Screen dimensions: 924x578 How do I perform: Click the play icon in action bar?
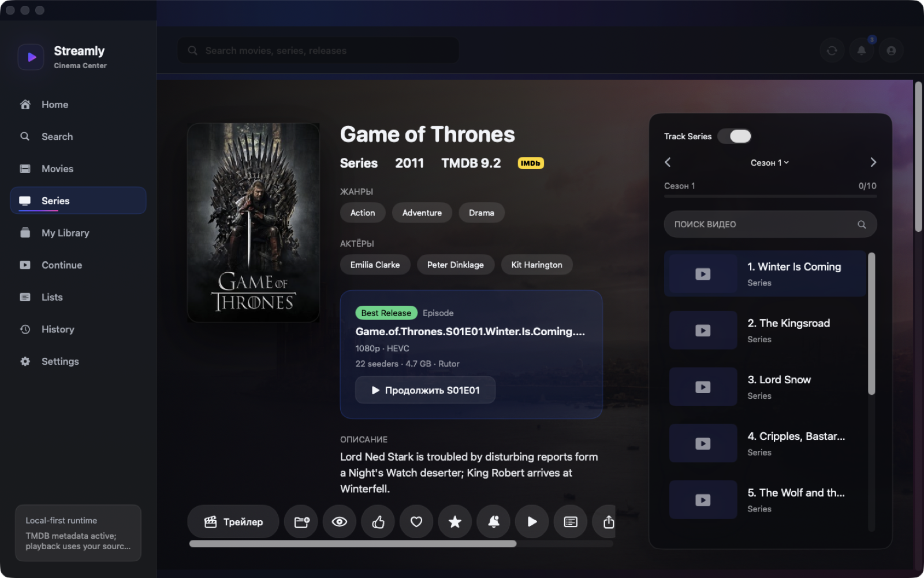[x=532, y=522]
